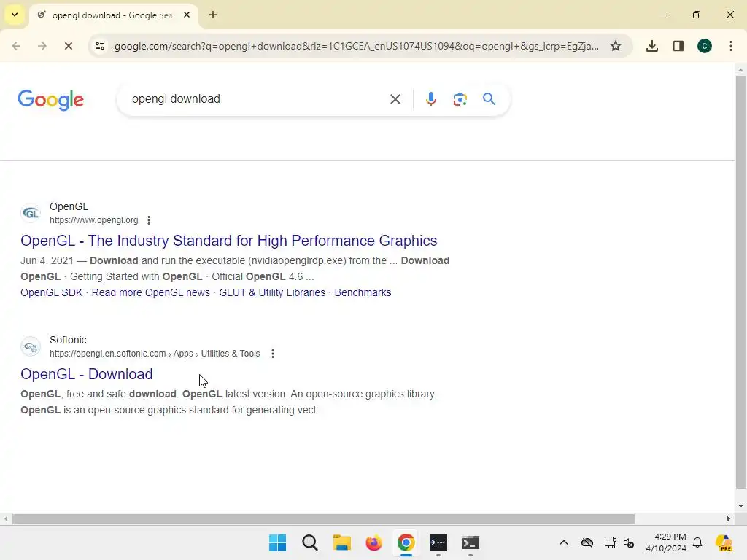The width and height of the screenshot is (747, 560).
Task: Click the vertical scrollbar thumb
Action: (x=740, y=281)
